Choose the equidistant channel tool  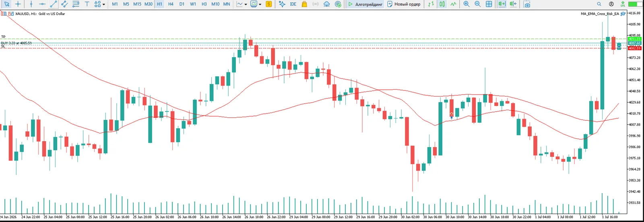click(x=64, y=4)
